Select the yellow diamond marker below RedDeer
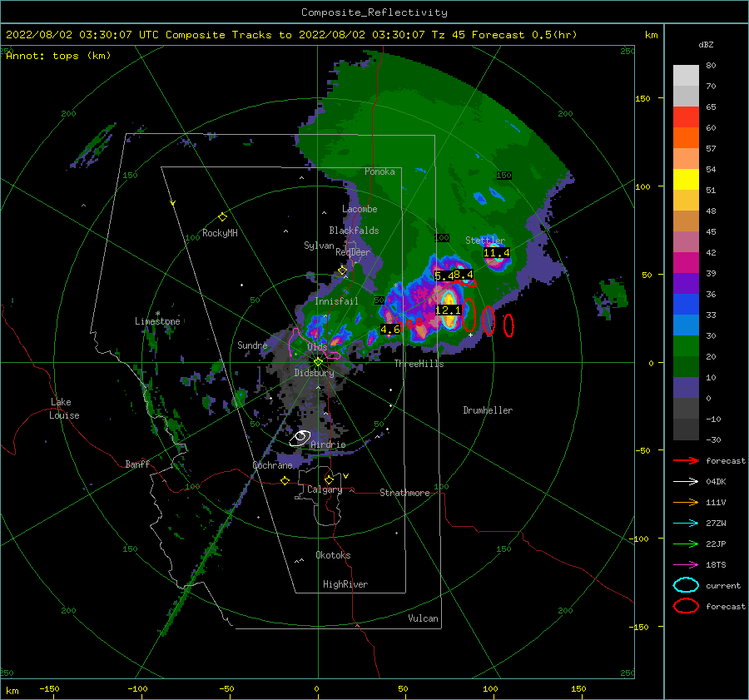This screenshot has width=749, height=700. tap(342, 271)
